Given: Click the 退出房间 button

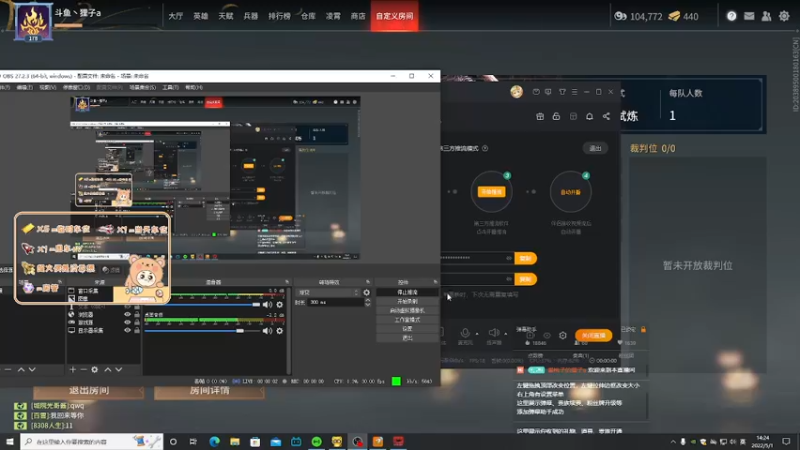Looking at the screenshot, I should (89, 391).
